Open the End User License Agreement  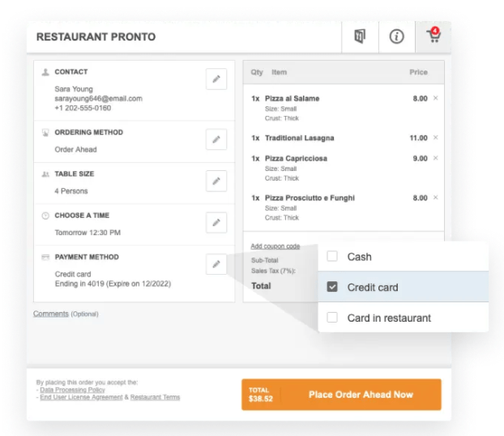pyautogui.click(x=81, y=398)
